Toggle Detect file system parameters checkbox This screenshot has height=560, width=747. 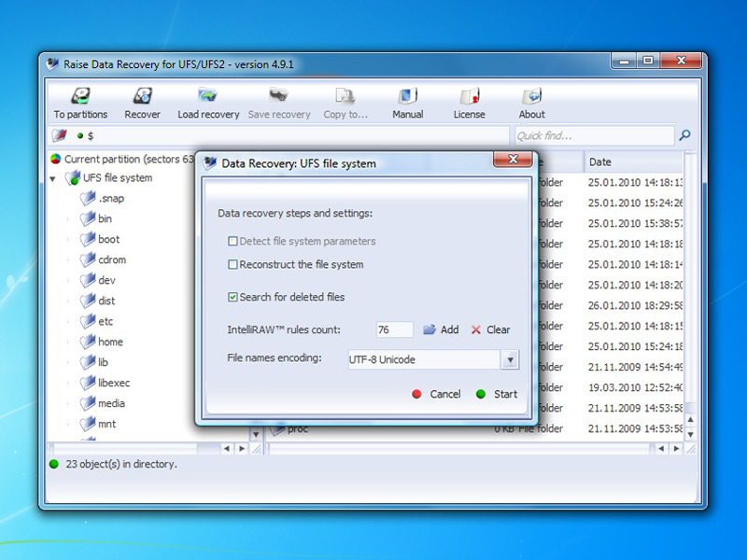click(x=233, y=241)
